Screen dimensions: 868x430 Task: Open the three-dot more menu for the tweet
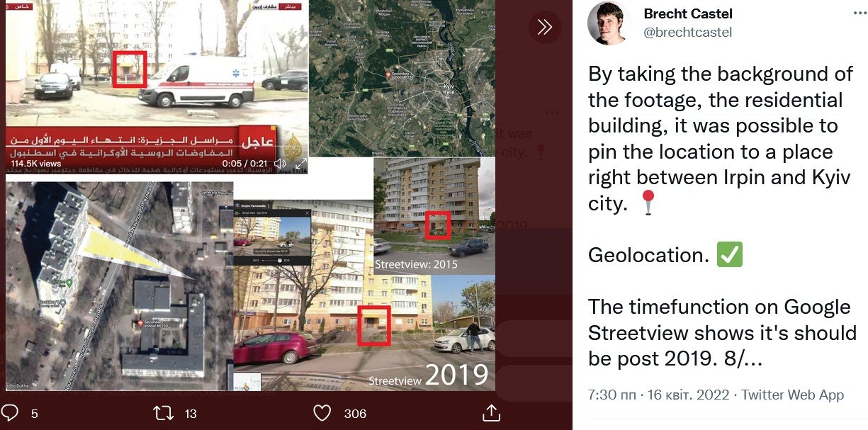pyautogui.click(x=859, y=13)
